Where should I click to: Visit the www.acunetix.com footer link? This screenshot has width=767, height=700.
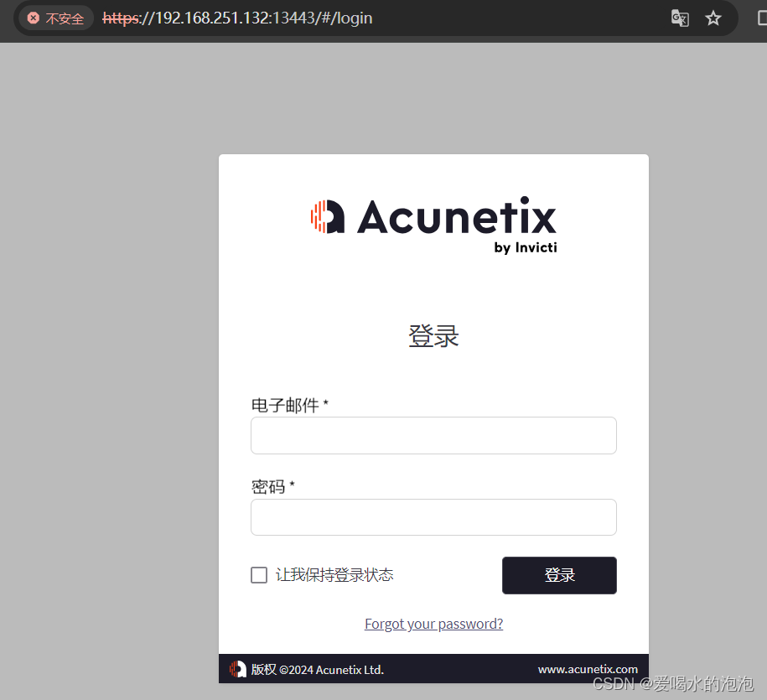(x=588, y=669)
